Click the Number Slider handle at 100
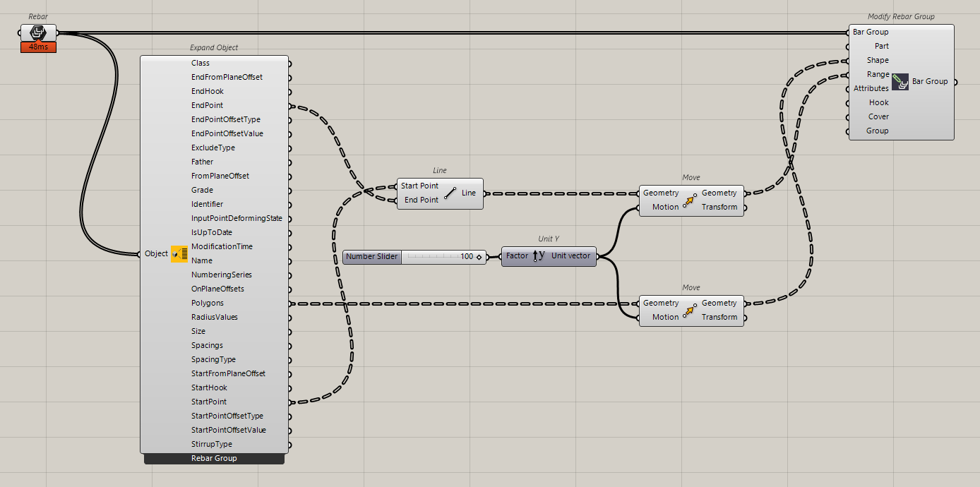The width and height of the screenshot is (980, 487). pyautogui.click(x=479, y=257)
